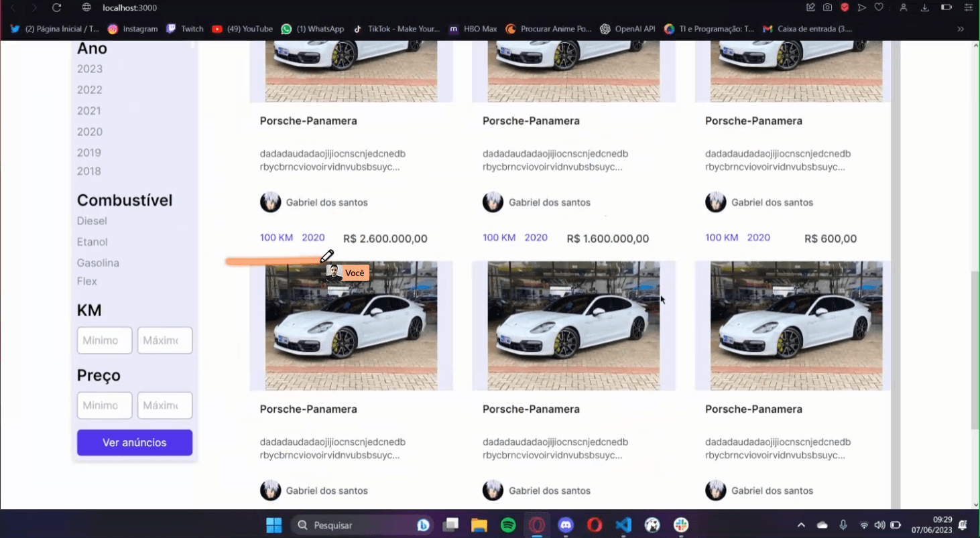This screenshot has height=538, width=980.
Task: Open the R$ 2.600.000,00 Porsche-Panamera title
Action: tap(308, 121)
